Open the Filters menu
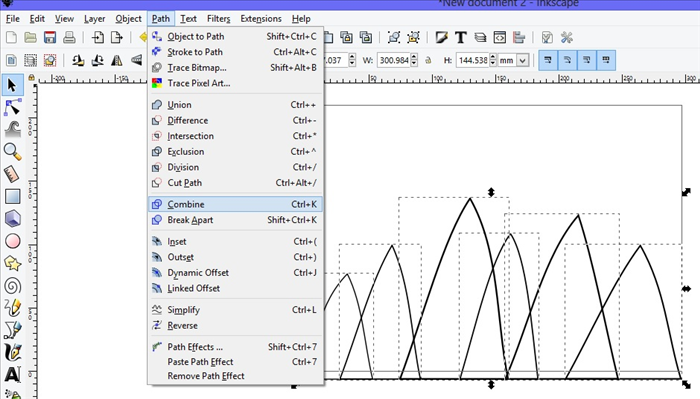700x399 pixels. click(218, 19)
